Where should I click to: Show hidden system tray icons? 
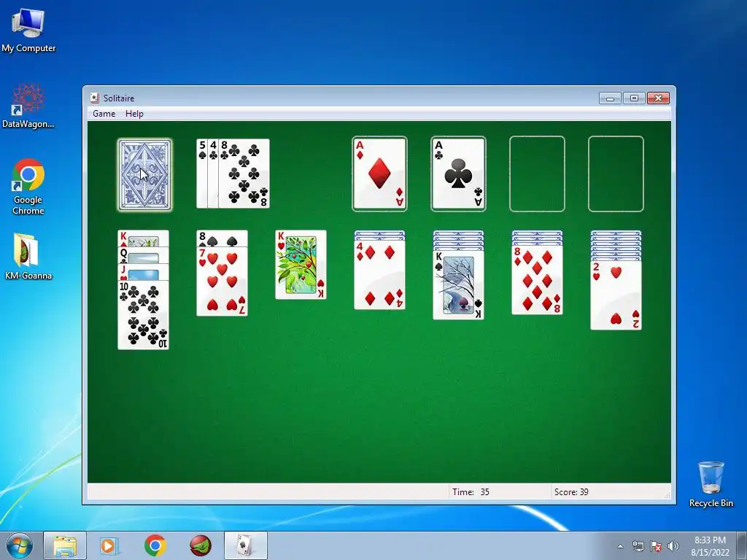(x=620, y=546)
